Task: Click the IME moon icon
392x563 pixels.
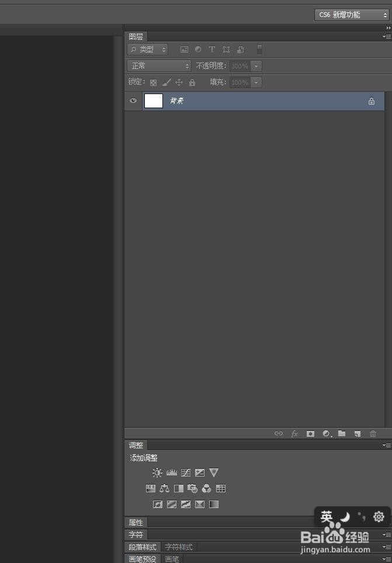Action: tap(345, 517)
